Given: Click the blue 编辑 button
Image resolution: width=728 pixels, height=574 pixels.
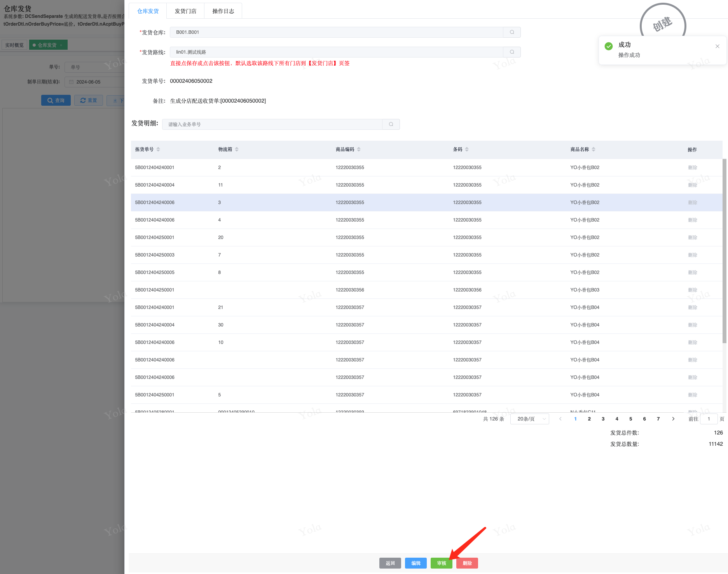Looking at the screenshot, I should [x=416, y=563].
